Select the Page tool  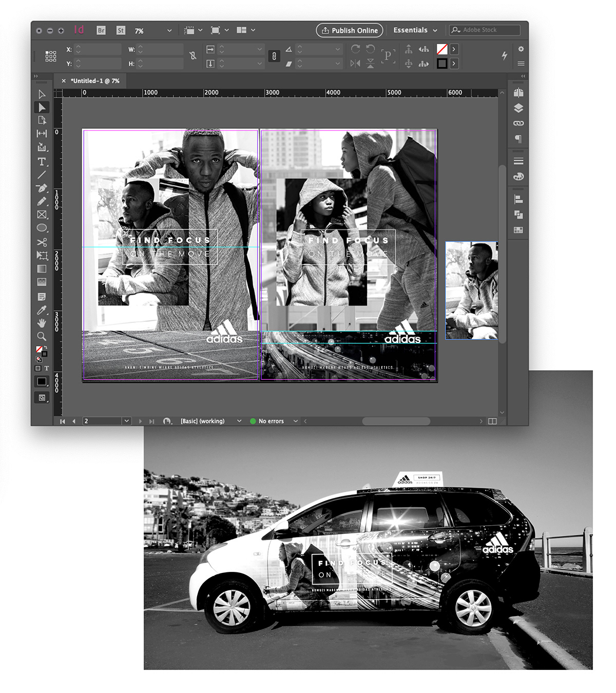tap(42, 120)
